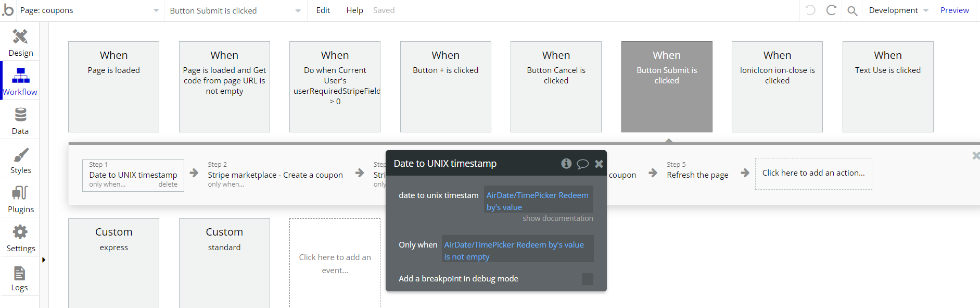Viewport: 980px width, 308px height.
Task: Click the Preview link
Action: coord(954,10)
